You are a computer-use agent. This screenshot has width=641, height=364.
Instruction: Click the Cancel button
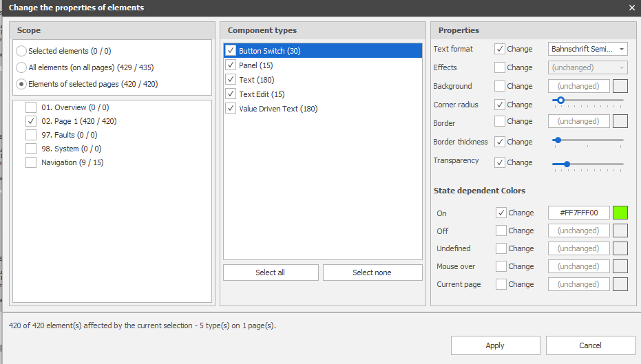590,345
